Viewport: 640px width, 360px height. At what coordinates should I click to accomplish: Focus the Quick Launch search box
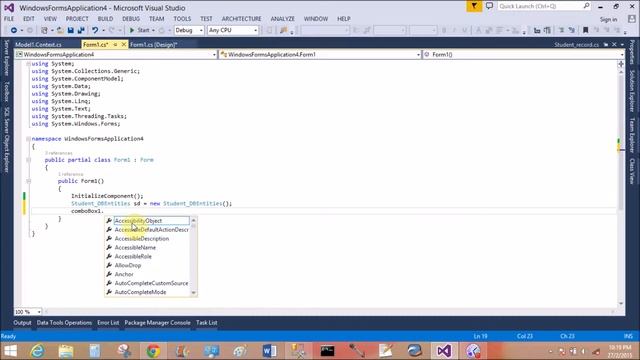pyautogui.click(x=543, y=6)
